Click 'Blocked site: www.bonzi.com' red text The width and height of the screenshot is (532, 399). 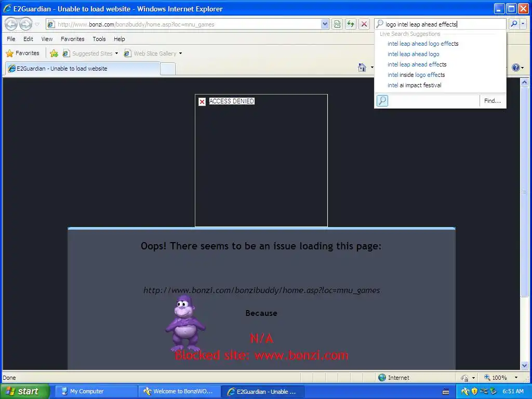(x=262, y=355)
